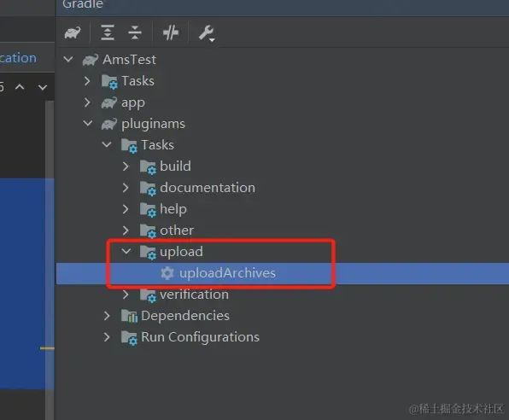Click the Gradle reload projects elephant icon
509x420 pixels.
pos(73,32)
